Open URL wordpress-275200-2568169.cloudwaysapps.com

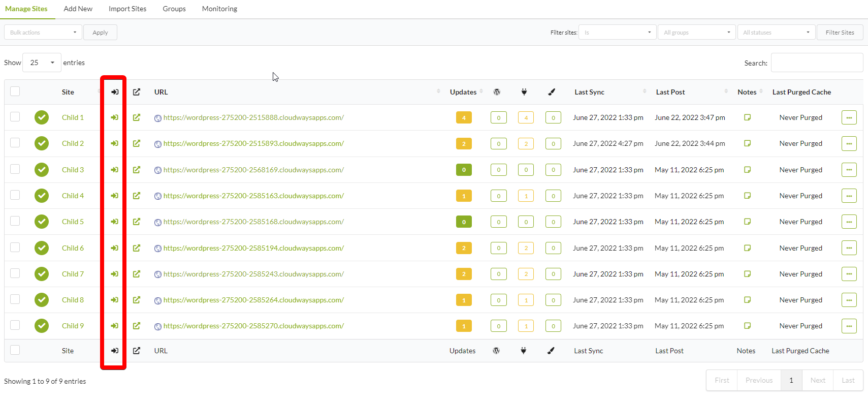click(x=253, y=170)
